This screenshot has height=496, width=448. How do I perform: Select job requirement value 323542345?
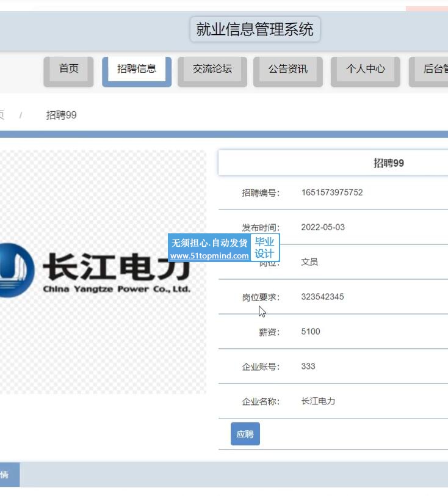(x=322, y=297)
